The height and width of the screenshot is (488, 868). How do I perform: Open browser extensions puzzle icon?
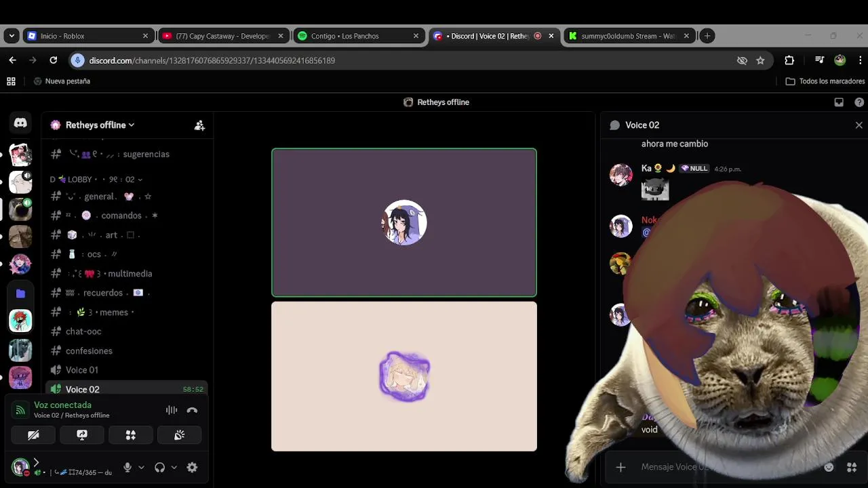[789, 60]
